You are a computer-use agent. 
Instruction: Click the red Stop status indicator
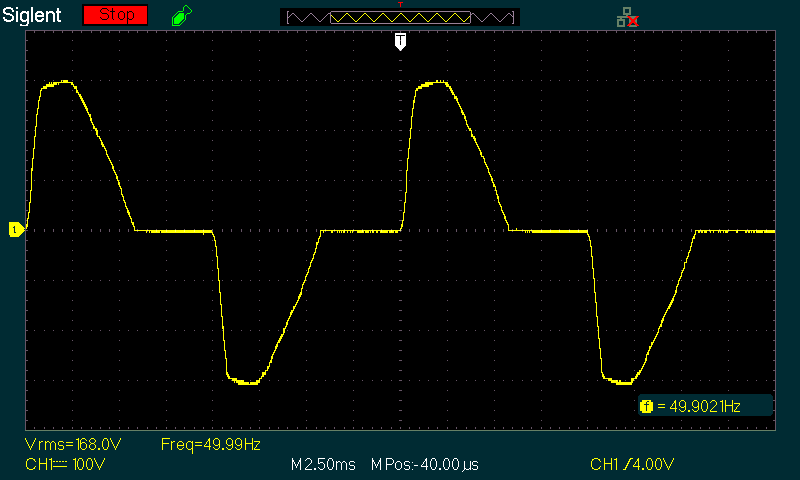[x=115, y=15]
